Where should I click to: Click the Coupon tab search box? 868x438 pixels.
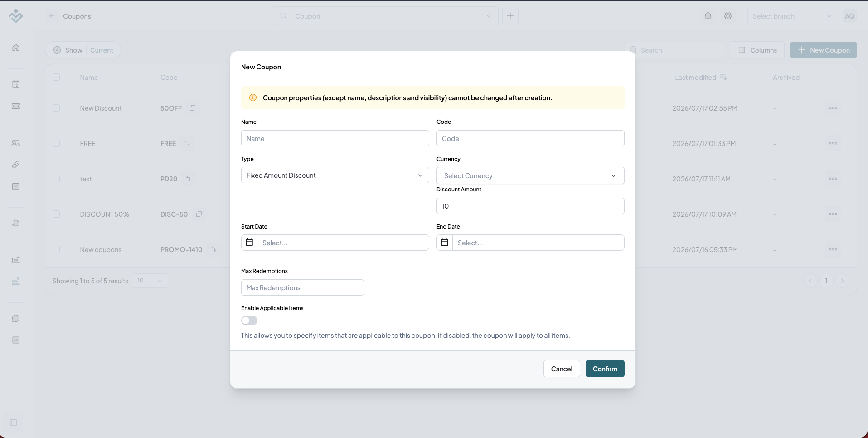385,16
